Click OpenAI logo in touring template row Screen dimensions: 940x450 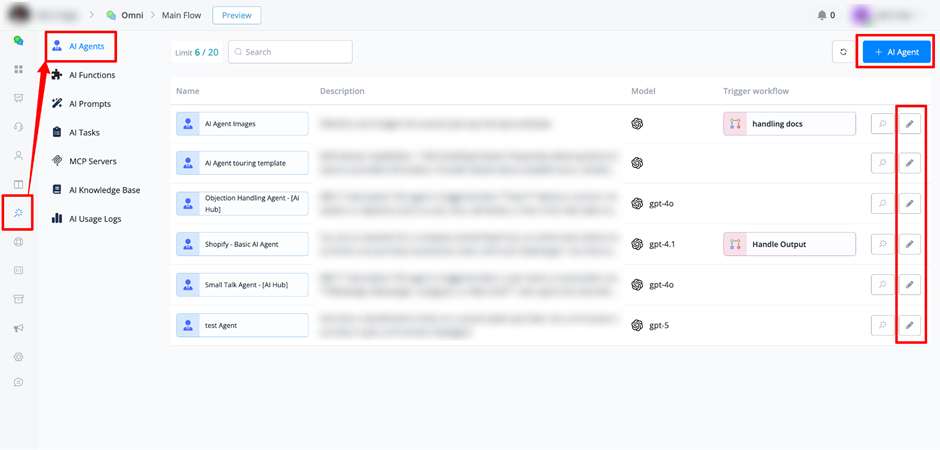(637, 163)
